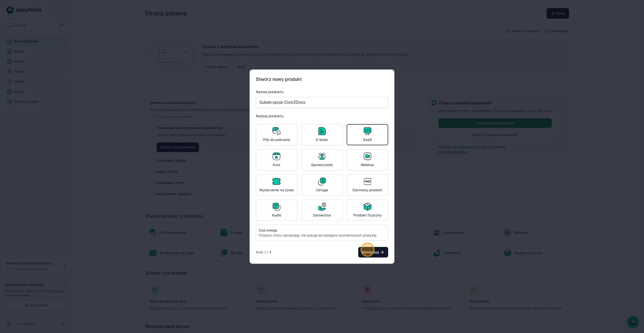Choose the E-book product type
644x333 pixels.
pos(322,135)
